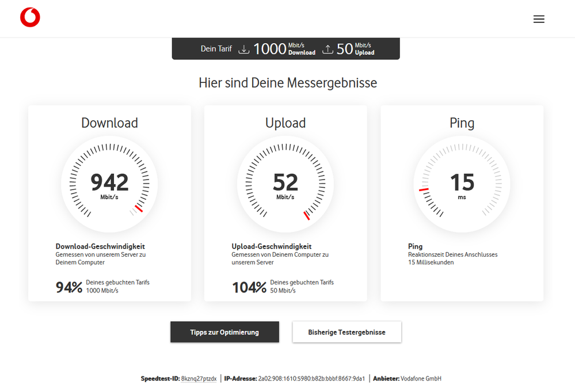Click the 94% tariff percentage value
The height and width of the screenshot is (392, 575).
[x=68, y=286]
